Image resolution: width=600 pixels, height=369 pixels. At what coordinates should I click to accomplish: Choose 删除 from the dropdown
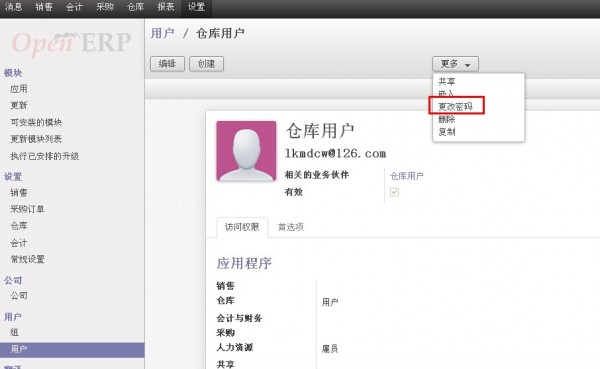point(447,119)
